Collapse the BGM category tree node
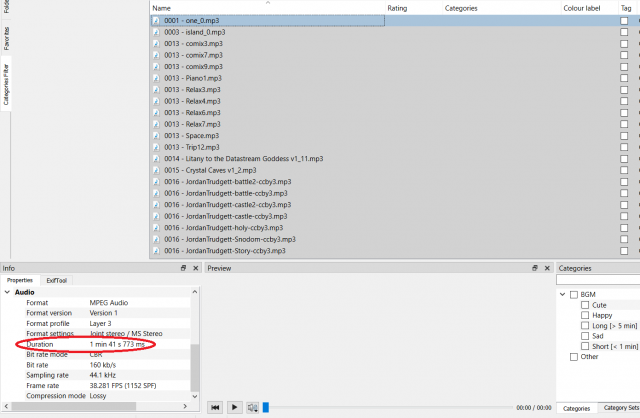Viewport: 640px width, 418px height. coord(562,294)
